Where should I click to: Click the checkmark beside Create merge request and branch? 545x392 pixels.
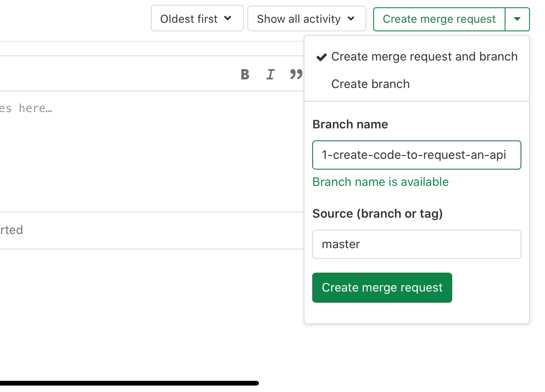[x=321, y=57]
